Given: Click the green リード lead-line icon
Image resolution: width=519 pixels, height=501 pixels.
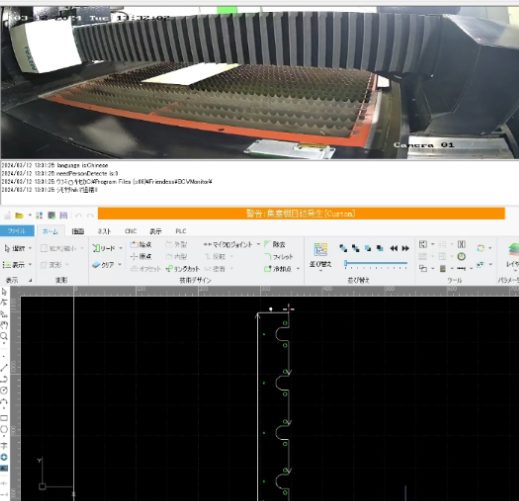Looking at the screenshot, I should pos(96,248).
